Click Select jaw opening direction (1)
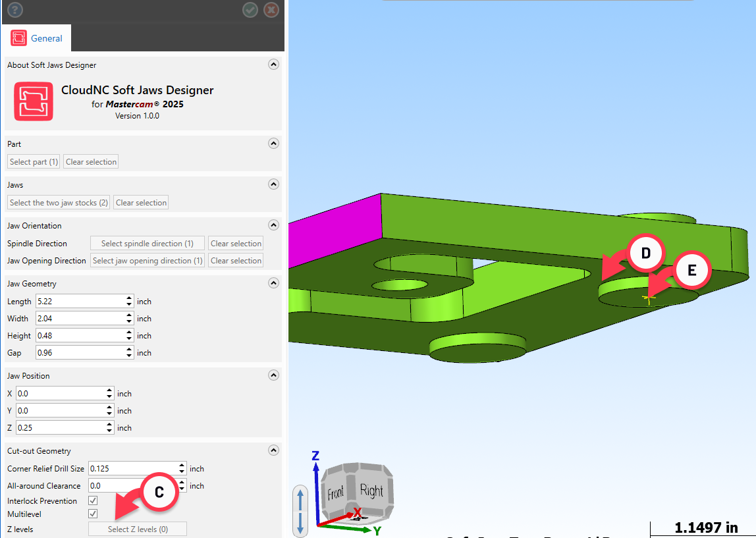Image resolution: width=756 pixels, height=538 pixels. 148,261
